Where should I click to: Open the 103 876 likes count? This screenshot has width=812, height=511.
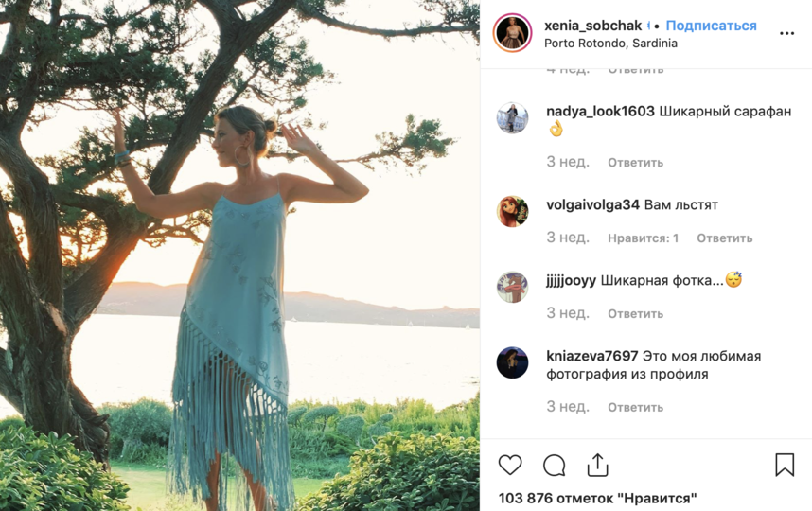tap(597, 498)
